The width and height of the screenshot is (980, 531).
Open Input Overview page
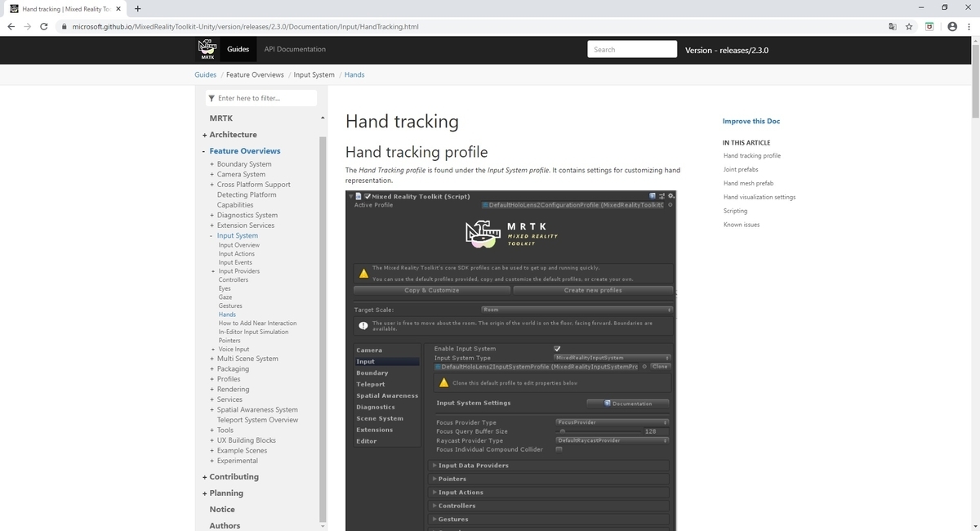click(239, 245)
